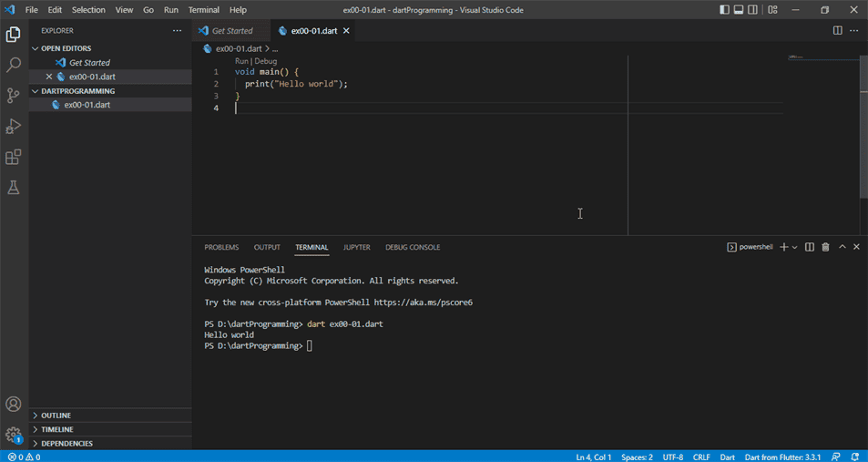Click the Accounts icon

point(14,405)
